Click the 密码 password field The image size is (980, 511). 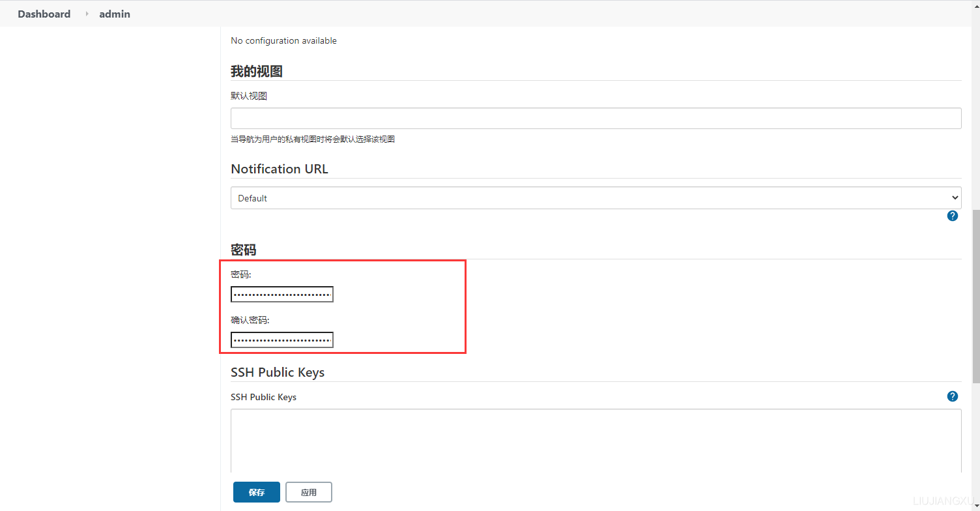tap(281, 294)
